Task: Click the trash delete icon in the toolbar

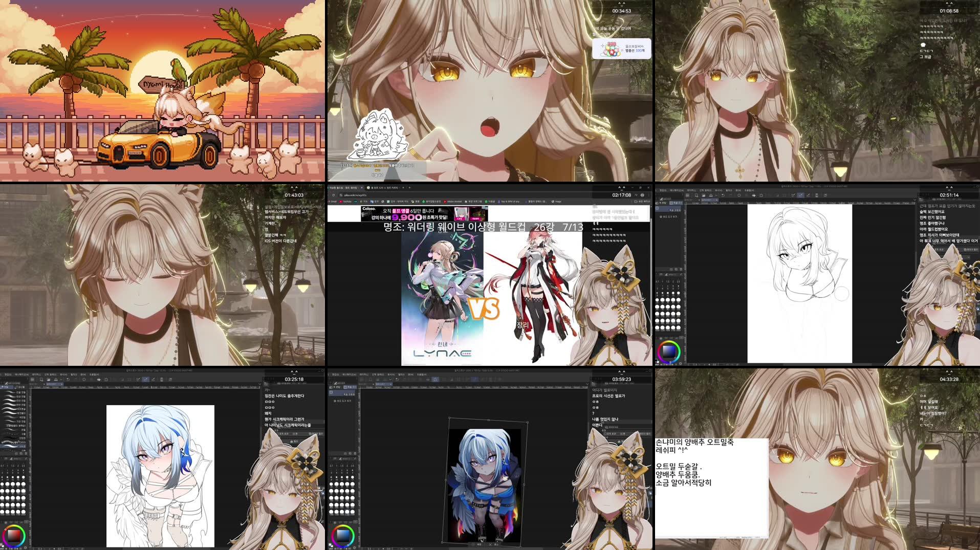Action: pyautogui.click(x=106, y=379)
